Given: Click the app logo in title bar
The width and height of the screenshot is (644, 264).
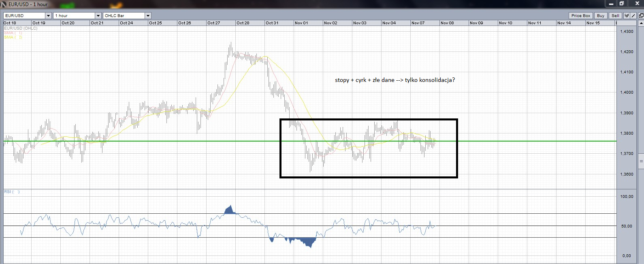Looking at the screenshot, I should coord(4,4).
